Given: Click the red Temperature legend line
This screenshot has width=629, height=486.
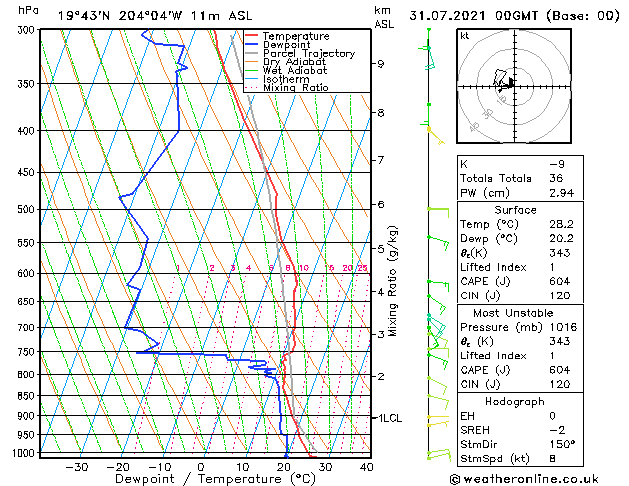Looking at the screenshot, I should click(x=252, y=36).
